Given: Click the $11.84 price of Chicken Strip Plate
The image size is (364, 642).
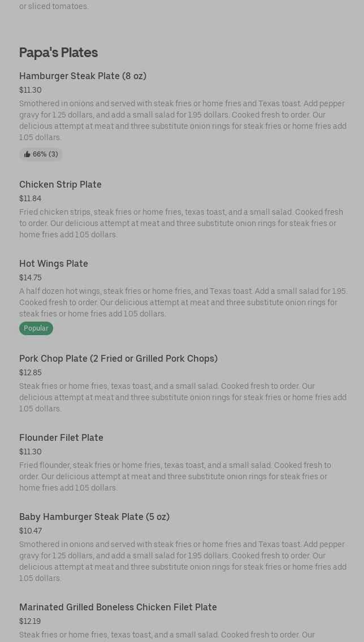Looking at the screenshot, I should [31, 198].
